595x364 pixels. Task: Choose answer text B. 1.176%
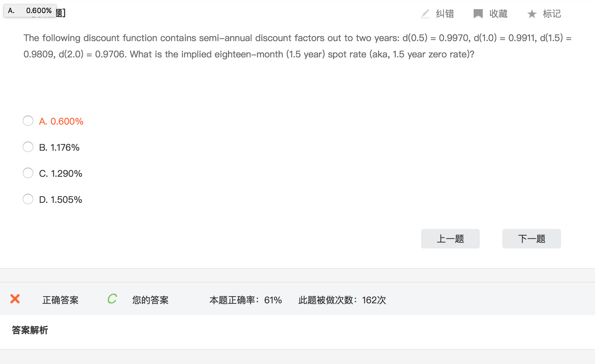coord(59,147)
